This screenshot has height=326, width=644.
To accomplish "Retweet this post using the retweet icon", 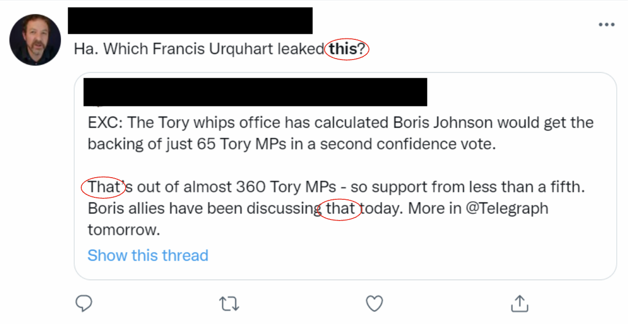I will pyautogui.click(x=229, y=303).
